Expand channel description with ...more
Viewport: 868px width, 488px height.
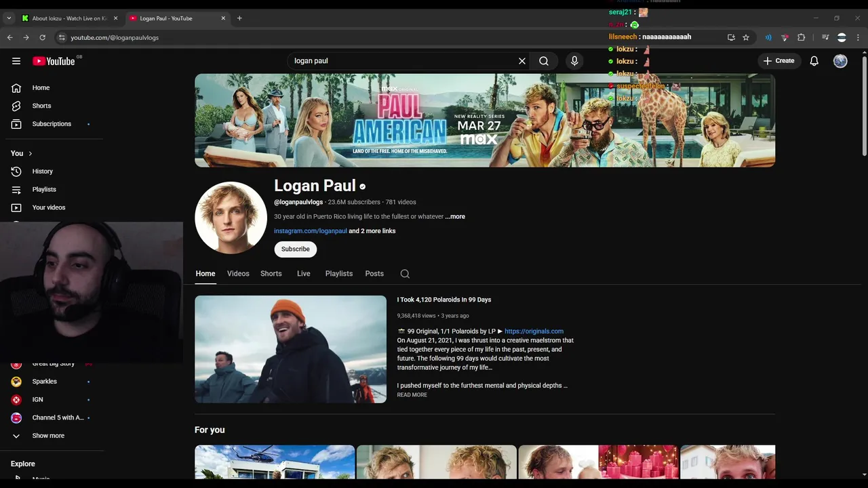pos(455,217)
